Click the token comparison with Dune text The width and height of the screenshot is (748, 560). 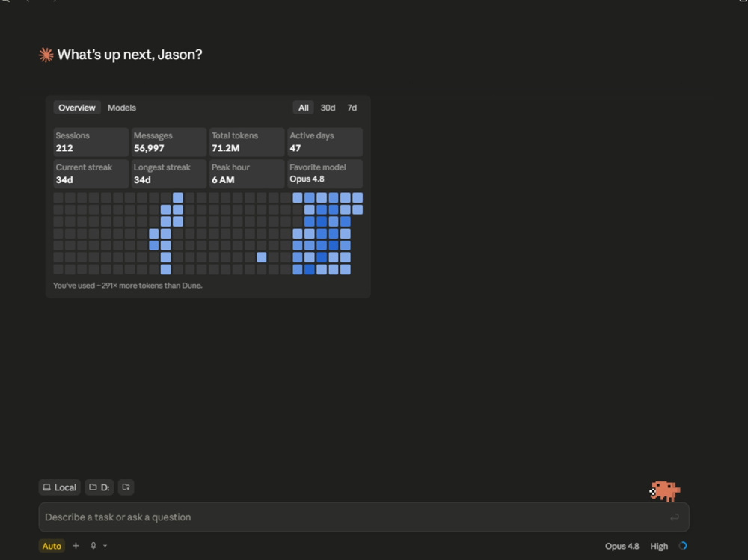coord(128,286)
